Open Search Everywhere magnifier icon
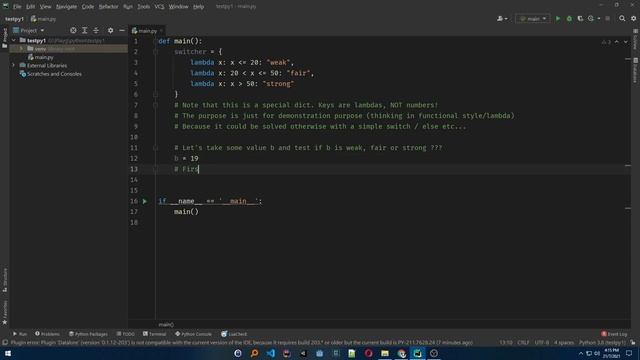640x360 pixels. point(622,18)
